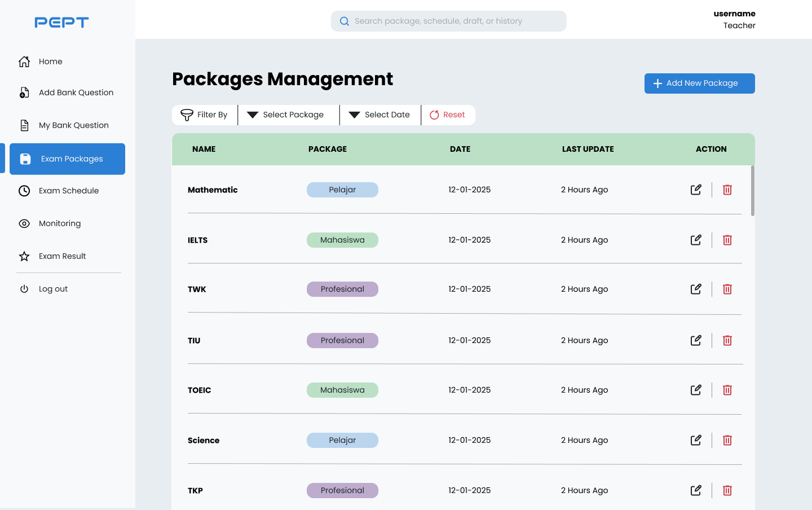Click the Filter By funnel icon
This screenshot has width=812, height=510.
pyautogui.click(x=187, y=115)
